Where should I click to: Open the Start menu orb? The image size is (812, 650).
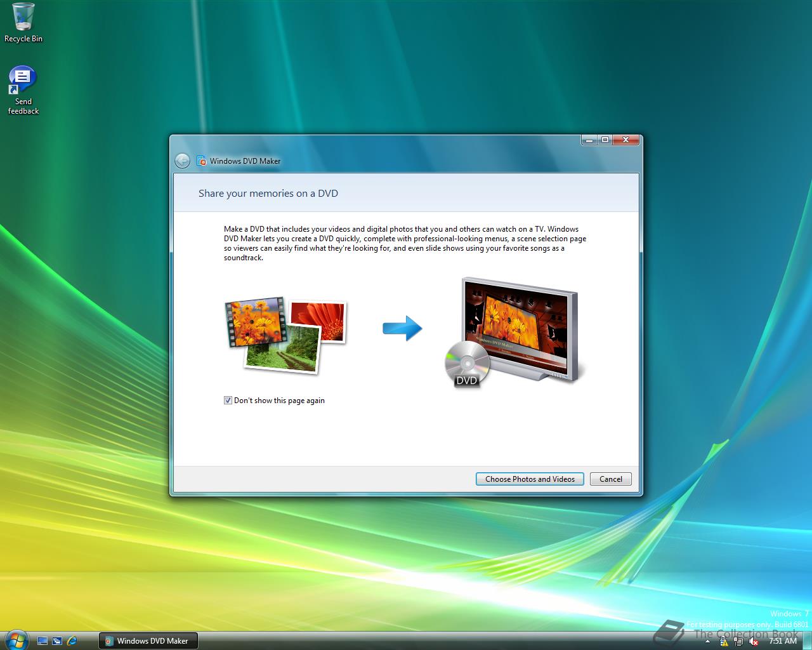[16, 639]
